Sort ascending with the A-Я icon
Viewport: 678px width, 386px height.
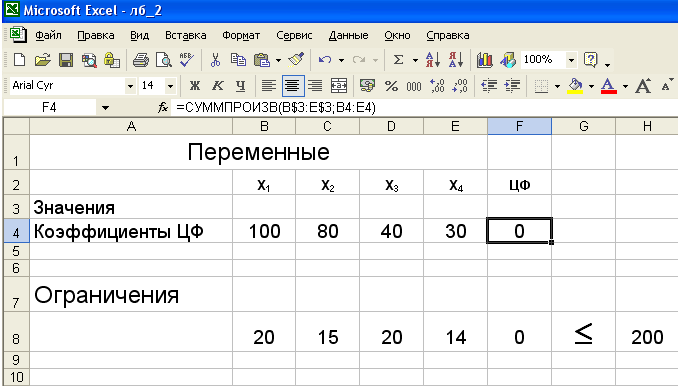(x=432, y=60)
